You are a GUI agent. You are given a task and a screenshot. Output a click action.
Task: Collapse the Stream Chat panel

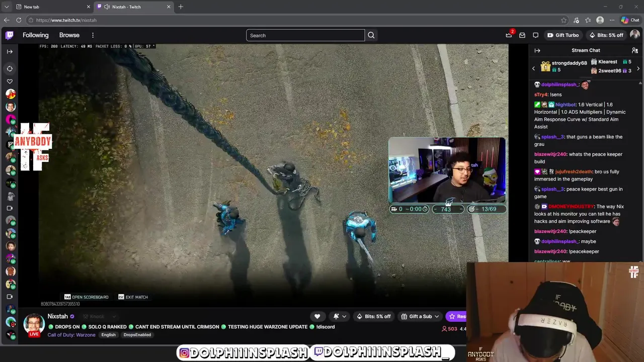[537, 50]
